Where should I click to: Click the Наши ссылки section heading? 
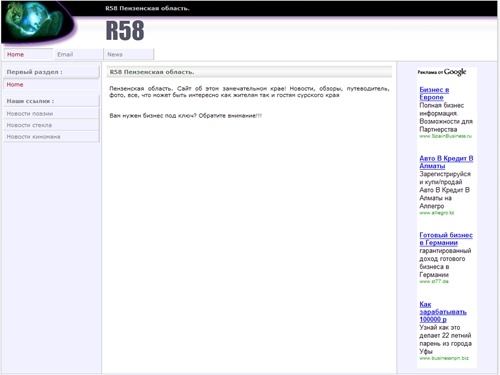[x=30, y=101]
